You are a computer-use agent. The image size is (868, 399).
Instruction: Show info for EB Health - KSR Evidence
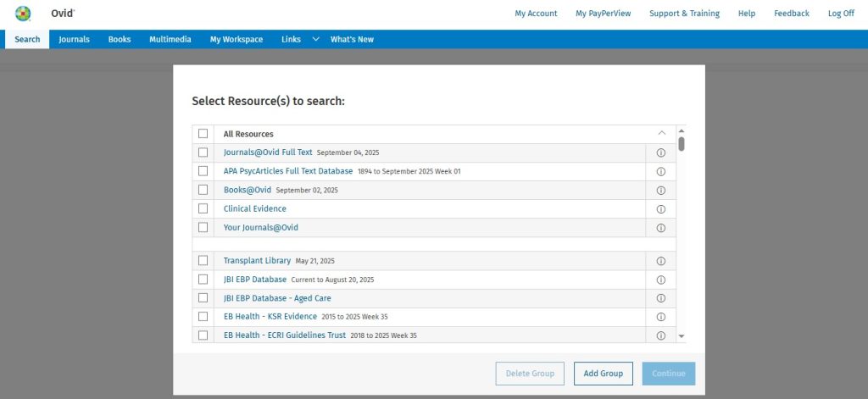click(661, 317)
